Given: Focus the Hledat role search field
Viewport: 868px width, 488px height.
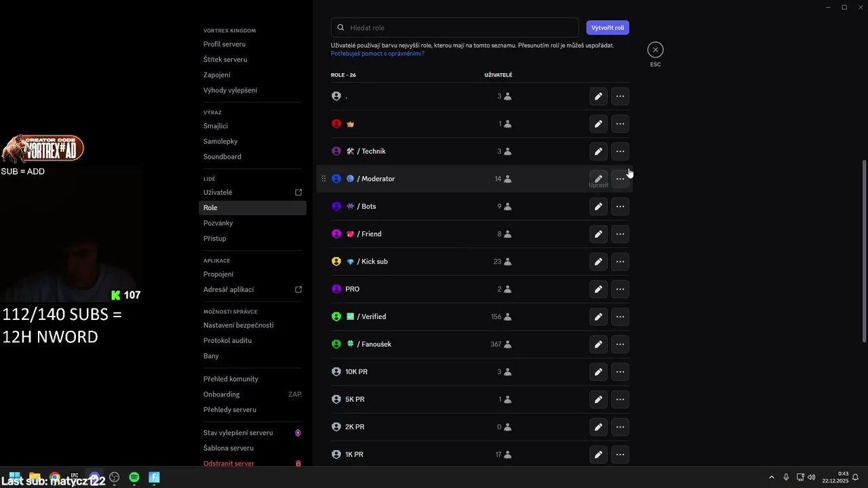Looking at the screenshot, I should [461, 28].
